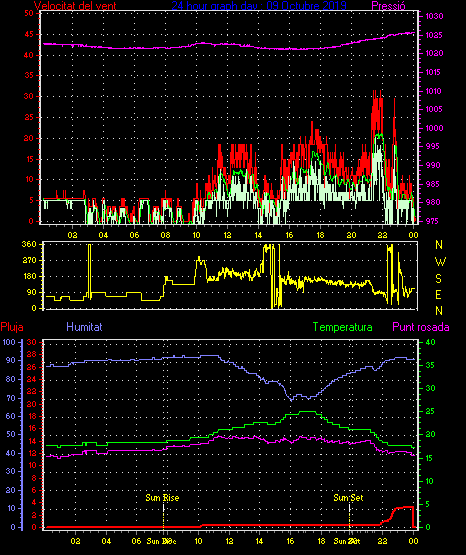Click the 'Pluja' legend label

pyautogui.click(x=12, y=327)
